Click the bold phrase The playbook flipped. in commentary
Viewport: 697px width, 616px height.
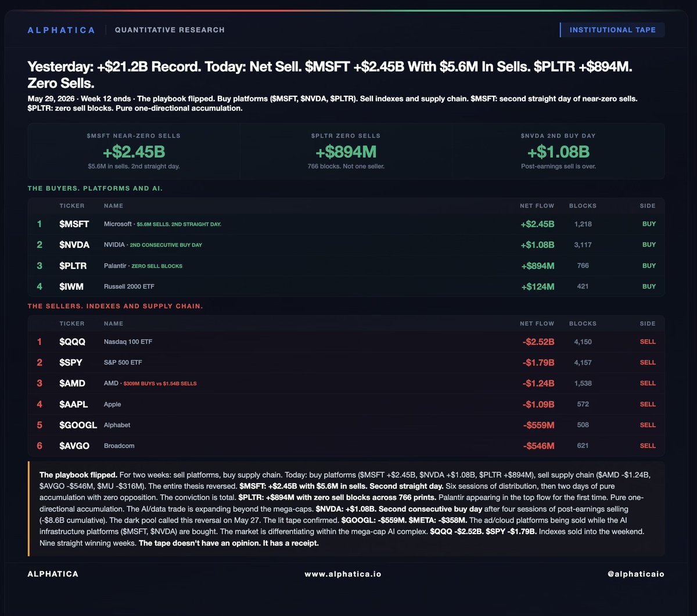[78, 475]
